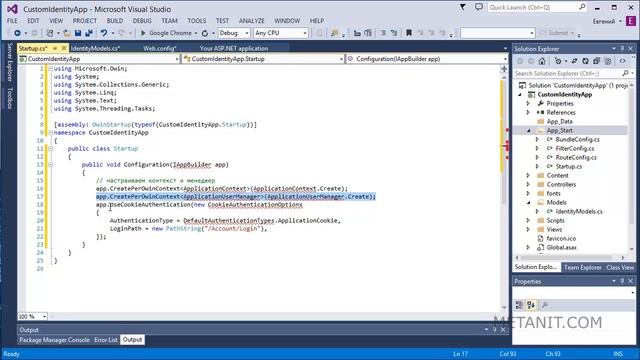Switch to the IdentityModels.cs tab
The width and height of the screenshot is (640, 360).
click(x=95, y=48)
